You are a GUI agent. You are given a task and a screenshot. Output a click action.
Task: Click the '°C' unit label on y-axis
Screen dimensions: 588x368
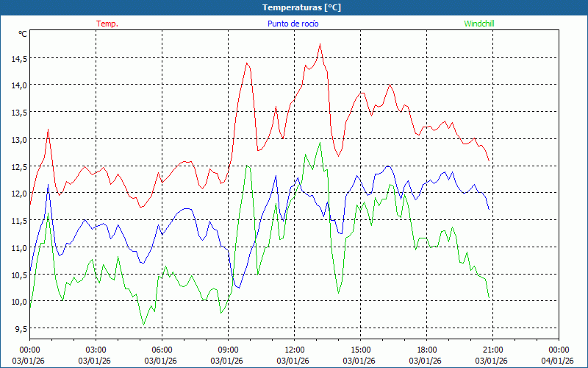click(x=22, y=33)
